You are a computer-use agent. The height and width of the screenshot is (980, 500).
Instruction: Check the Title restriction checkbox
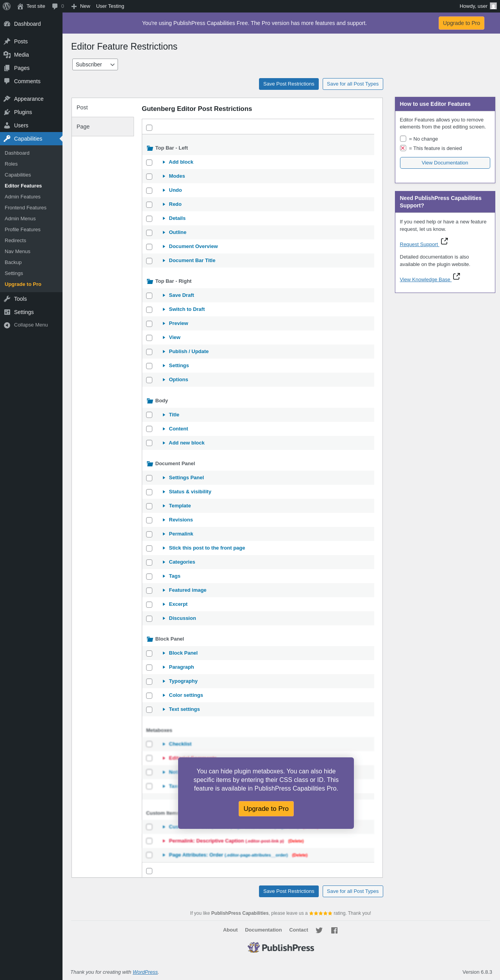point(149,415)
